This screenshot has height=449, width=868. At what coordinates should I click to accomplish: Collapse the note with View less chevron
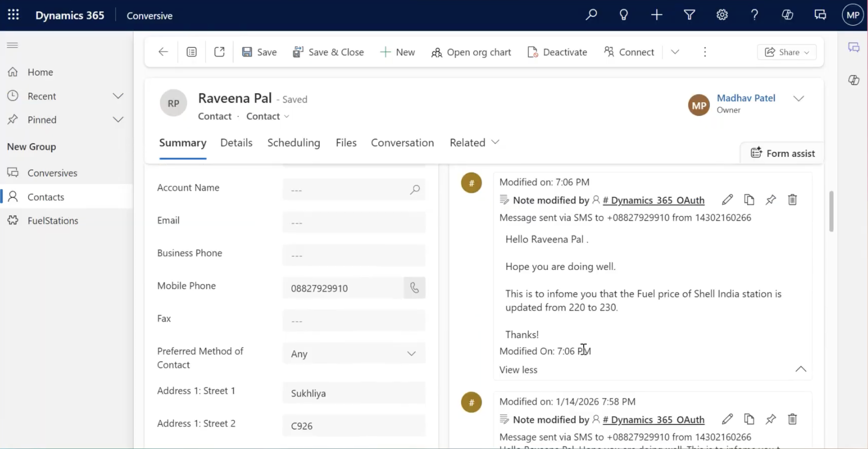tap(801, 369)
